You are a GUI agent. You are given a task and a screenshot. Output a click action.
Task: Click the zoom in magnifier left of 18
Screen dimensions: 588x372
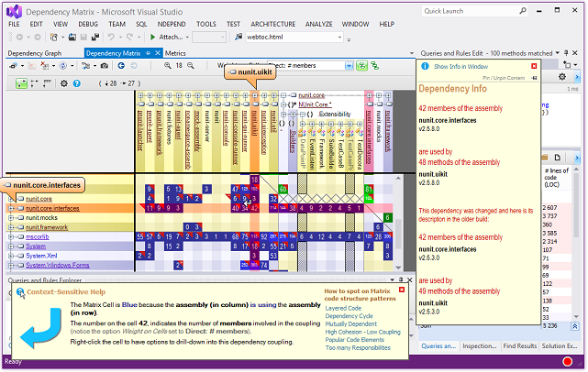(168, 66)
